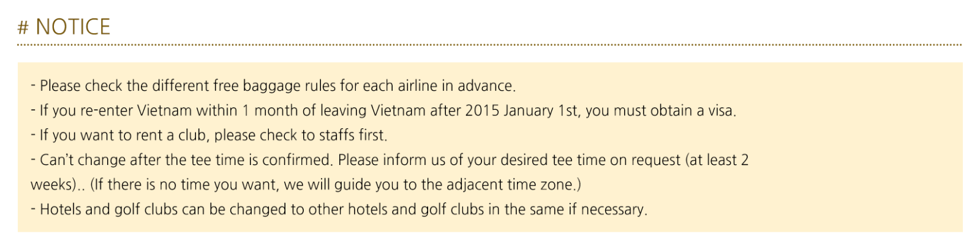This screenshot has height=238, width=980.
Task: Click the rent a club notice line
Action: point(209,135)
